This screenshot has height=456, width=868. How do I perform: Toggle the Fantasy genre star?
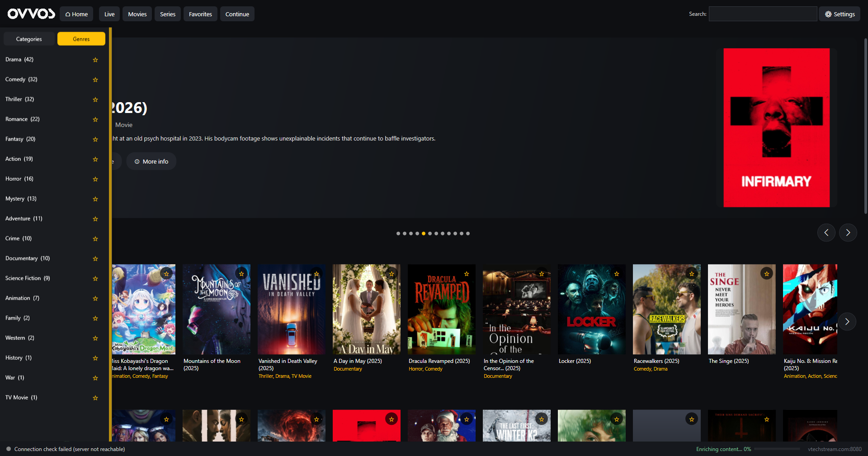(x=95, y=139)
